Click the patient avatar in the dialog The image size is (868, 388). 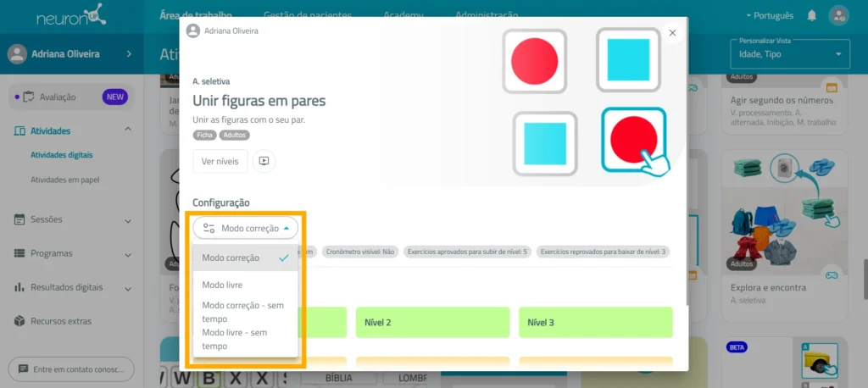[x=193, y=31]
